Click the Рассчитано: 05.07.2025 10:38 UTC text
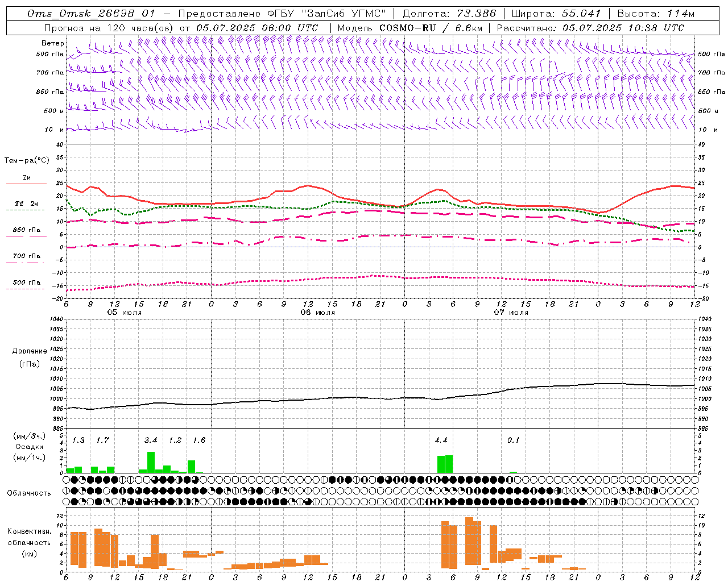This screenshot has height=582, width=728. click(590, 28)
